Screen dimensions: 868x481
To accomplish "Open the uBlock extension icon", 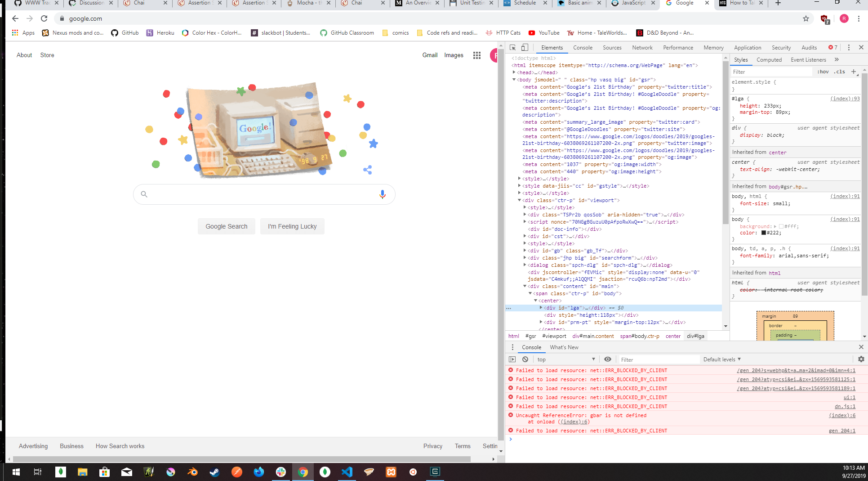I will click(825, 19).
